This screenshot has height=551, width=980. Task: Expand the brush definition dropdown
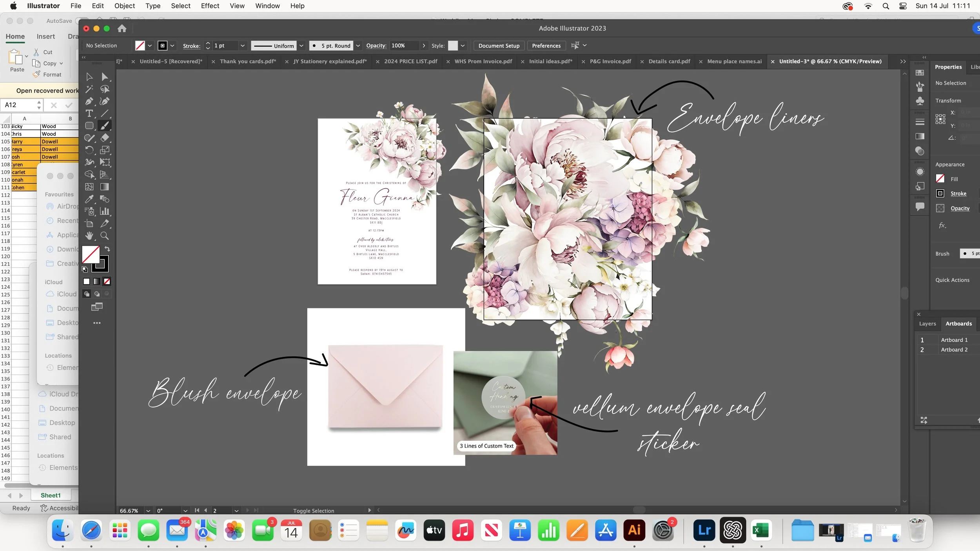tap(358, 45)
